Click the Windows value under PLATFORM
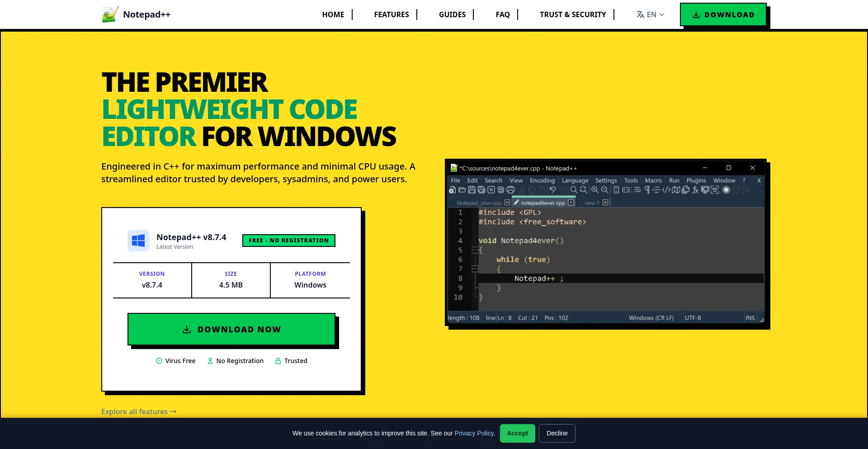Image resolution: width=868 pixels, height=449 pixels. [x=310, y=285]
